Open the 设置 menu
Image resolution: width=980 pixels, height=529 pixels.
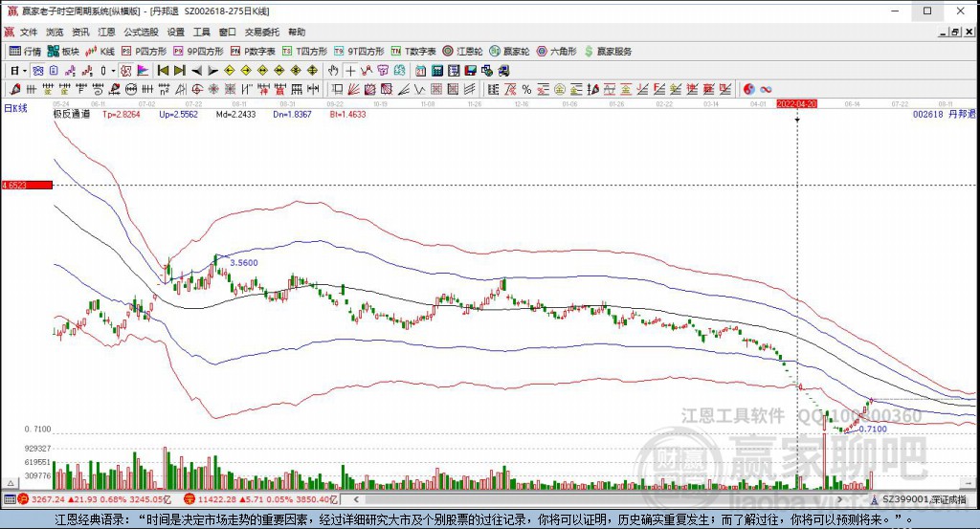click(176, 32)
